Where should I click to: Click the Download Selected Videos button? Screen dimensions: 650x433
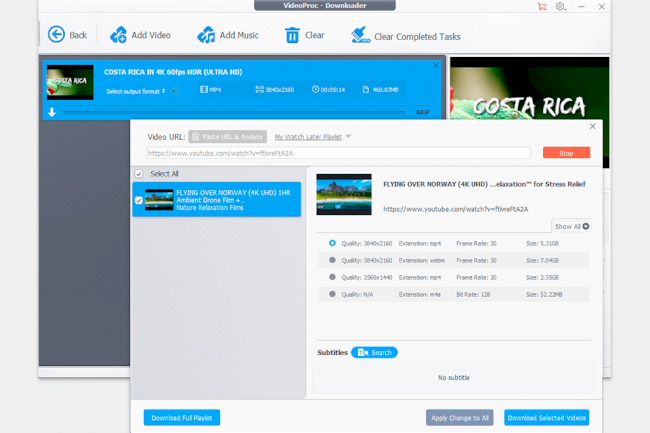click(546, 418)
